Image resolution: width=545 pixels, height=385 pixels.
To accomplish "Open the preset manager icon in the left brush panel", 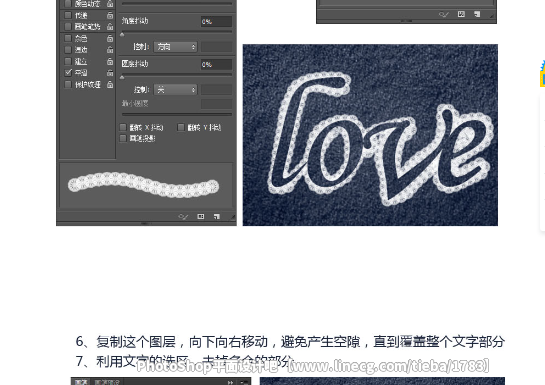I will click(201, 216).
